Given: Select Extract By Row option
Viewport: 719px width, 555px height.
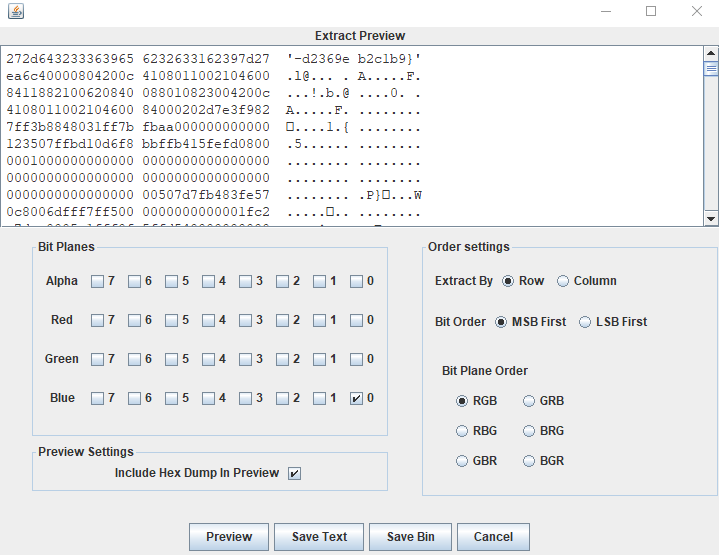Looking at the screenshot, I should (508, 281).
